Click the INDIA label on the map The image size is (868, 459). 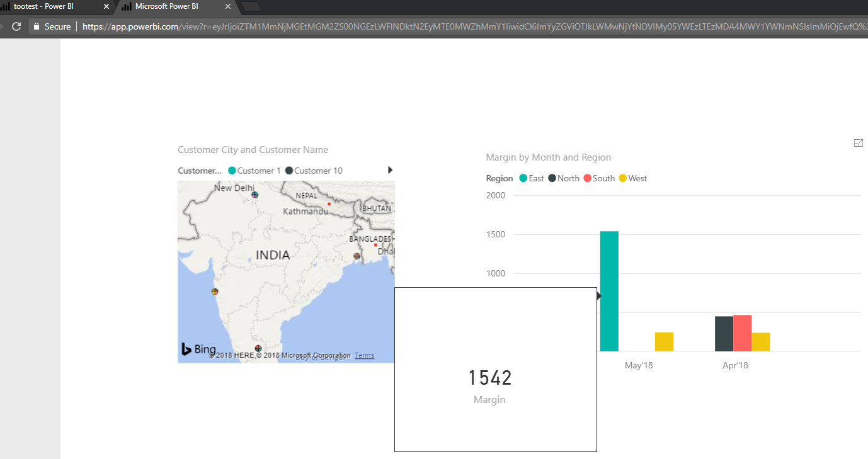click(x=273, y=255)
